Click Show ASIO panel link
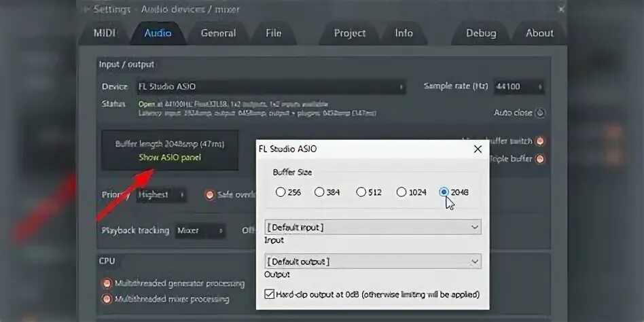Image resolution: width=644 pixels, height=322 pixels. 170,158
